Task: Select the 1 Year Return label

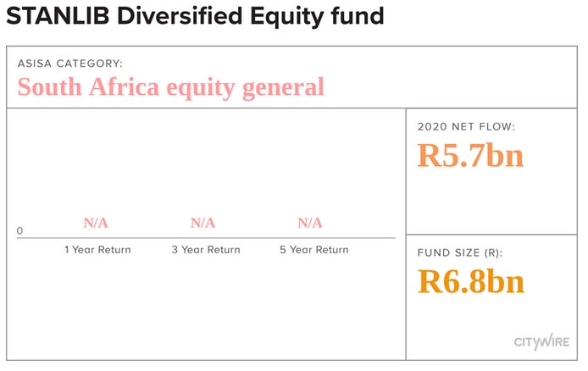Action: pos(97,250)
